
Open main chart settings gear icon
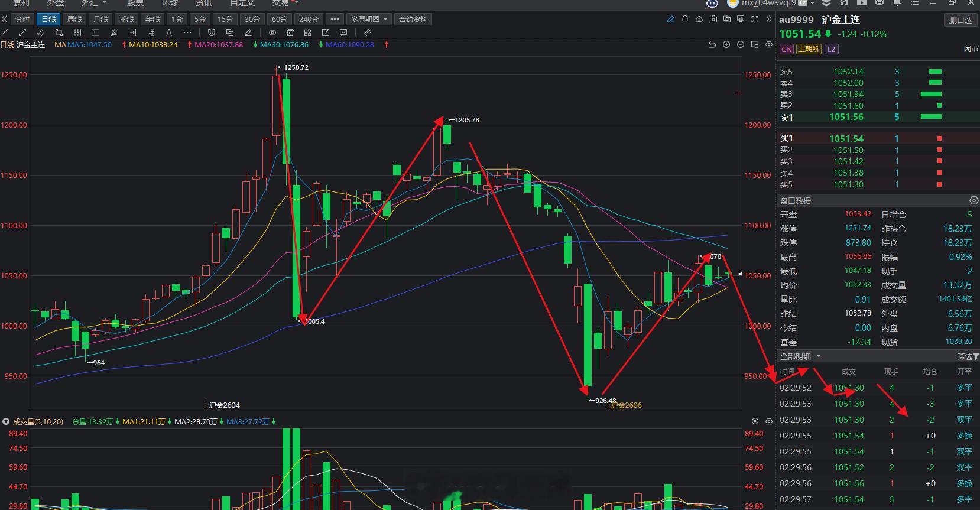pos(769,45)
